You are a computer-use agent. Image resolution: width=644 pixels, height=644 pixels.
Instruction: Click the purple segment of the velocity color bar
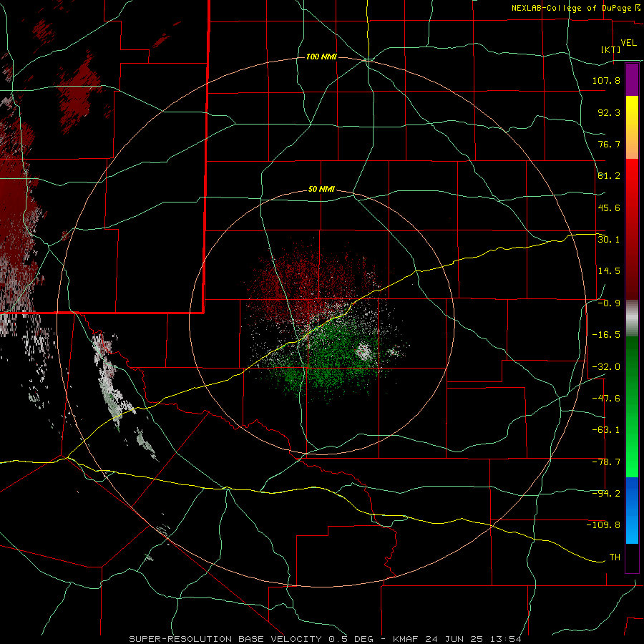coord(632,79)
